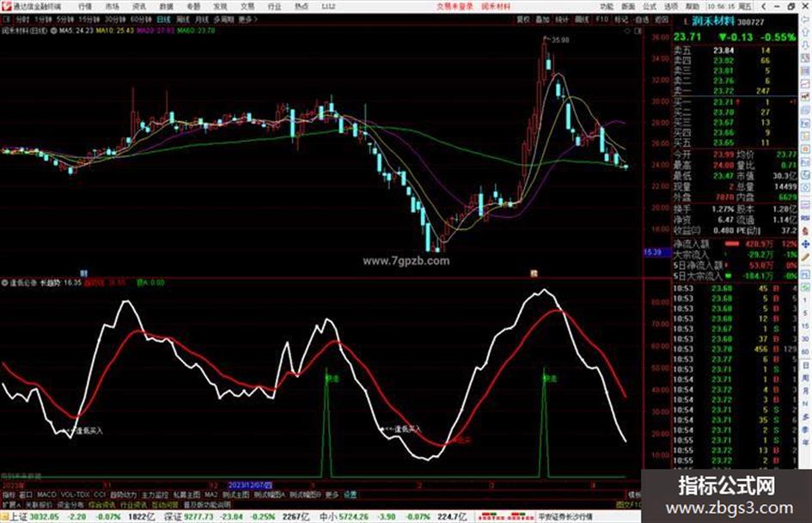Select the 周线 weekly period tab
This screenshot has width=812, height=523.
pyautogui.click(x=183, y=19)
